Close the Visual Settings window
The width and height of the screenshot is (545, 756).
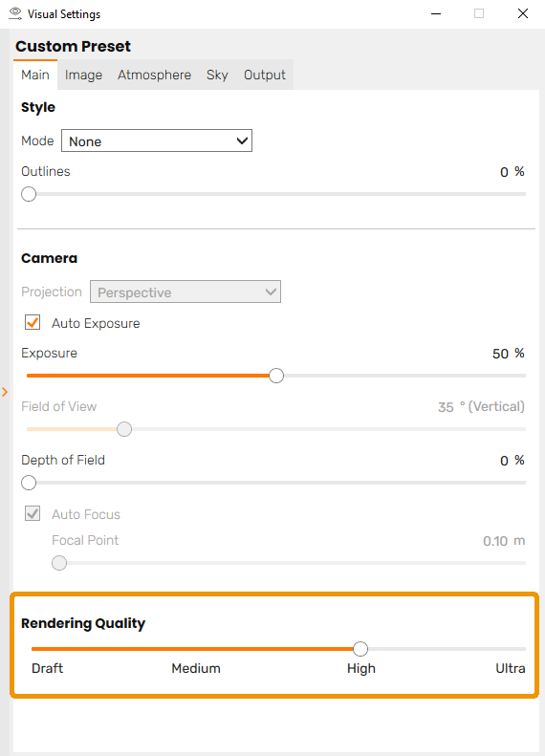pyautogui.click(x=523, y=13)
